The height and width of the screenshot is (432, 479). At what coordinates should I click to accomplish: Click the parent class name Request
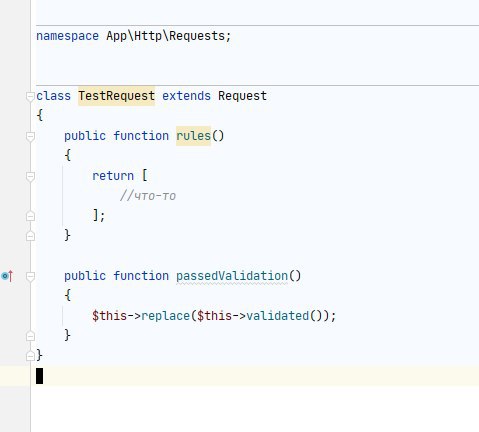coord(242,96)
